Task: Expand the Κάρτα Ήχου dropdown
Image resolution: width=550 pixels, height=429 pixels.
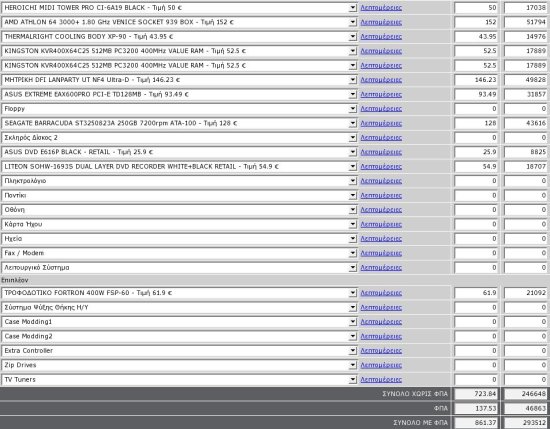Action: [179, 224]
